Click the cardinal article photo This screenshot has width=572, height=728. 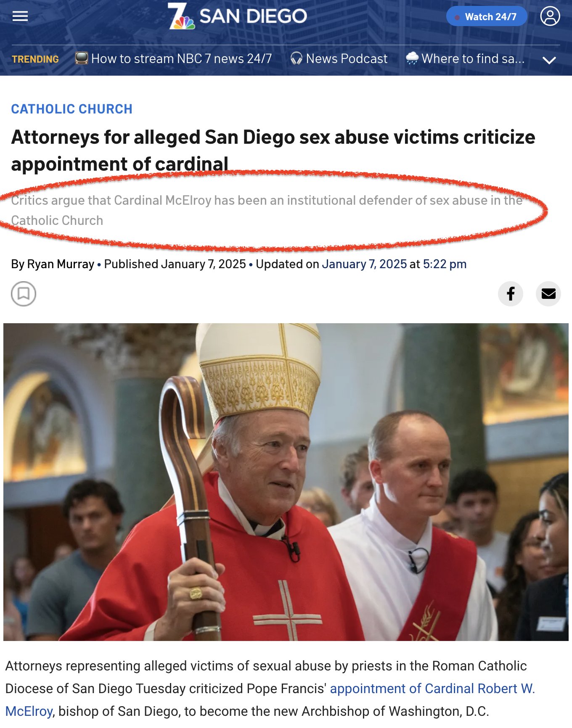pos(286,482)
